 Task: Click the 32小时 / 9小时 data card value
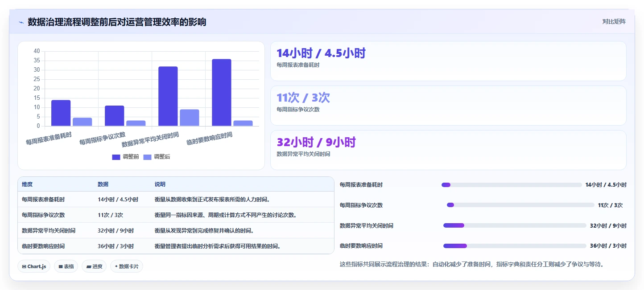(x=316, y=142)
